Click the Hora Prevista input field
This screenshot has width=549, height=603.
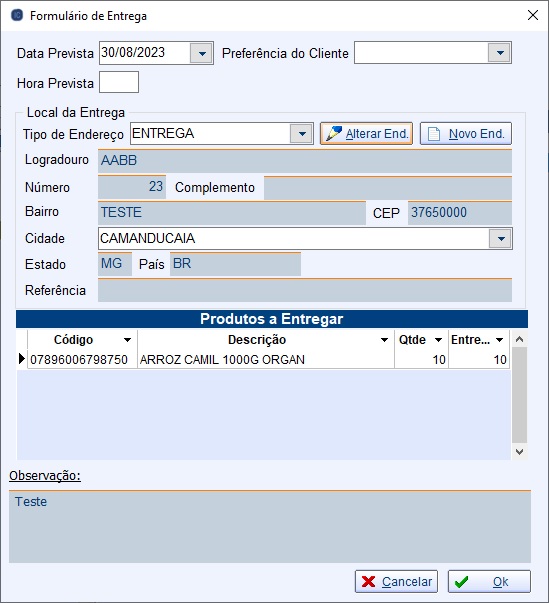tap(119, 82)
